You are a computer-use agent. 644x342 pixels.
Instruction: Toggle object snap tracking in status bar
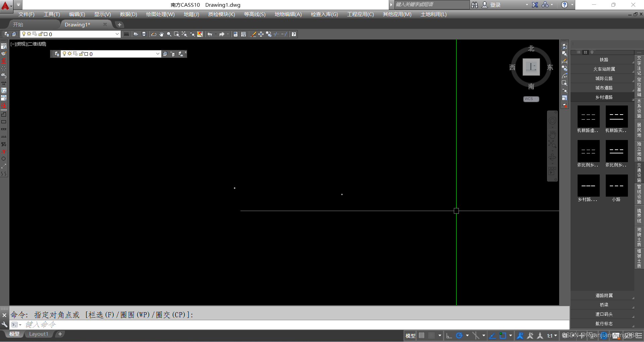[x=492, y=335]
